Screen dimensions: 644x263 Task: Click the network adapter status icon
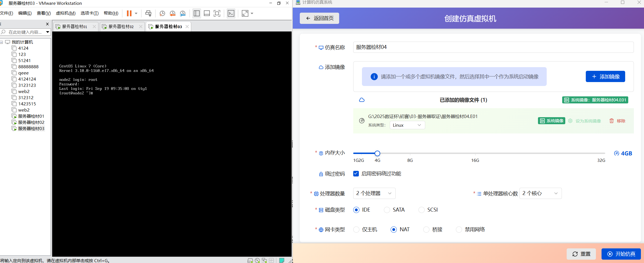[x=264, y=260]
